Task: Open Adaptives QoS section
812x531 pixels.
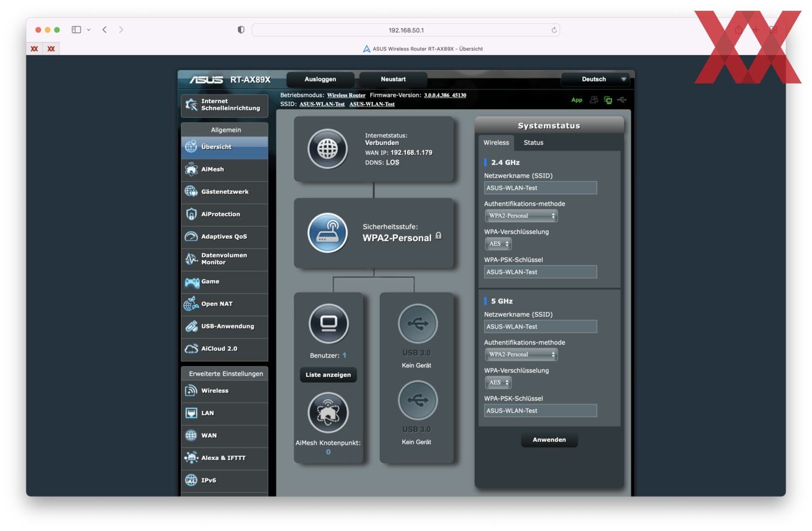Action: point(224,237)
